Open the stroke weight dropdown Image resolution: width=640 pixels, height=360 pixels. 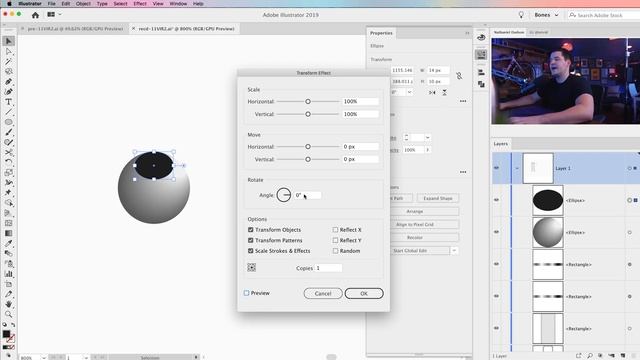427,138
